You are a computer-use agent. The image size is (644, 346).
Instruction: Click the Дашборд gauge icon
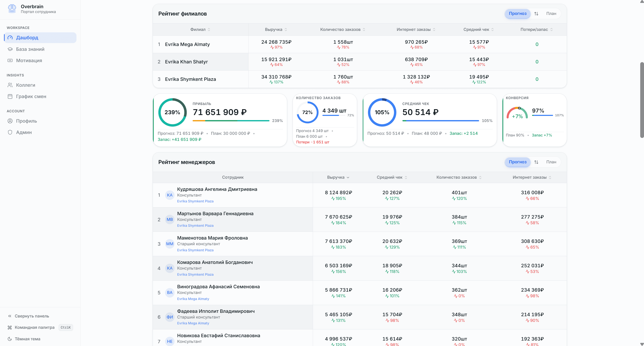point(10,38)
